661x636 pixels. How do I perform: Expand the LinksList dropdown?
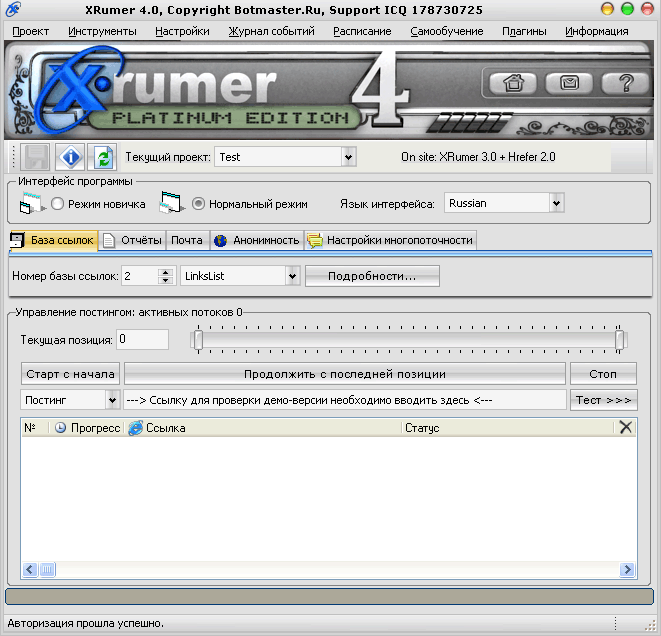click(x=292, y=276)
